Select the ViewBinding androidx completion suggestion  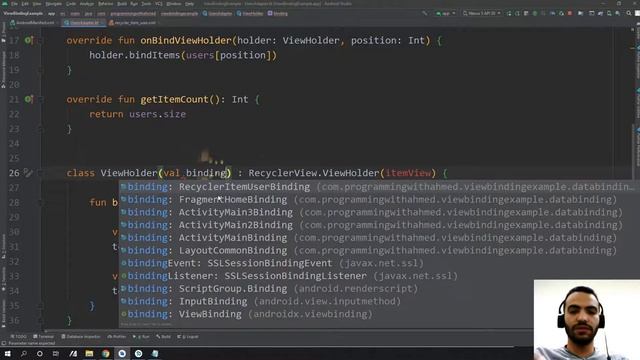coord(327,314)
